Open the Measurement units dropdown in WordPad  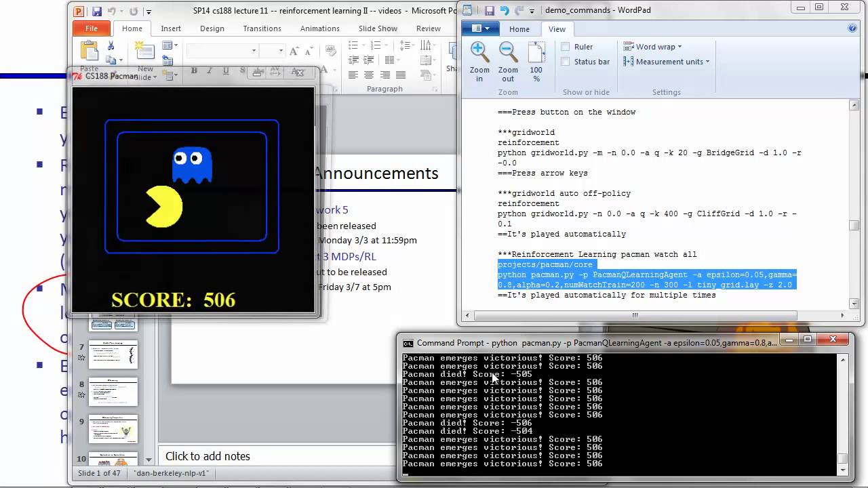[667, 62]
